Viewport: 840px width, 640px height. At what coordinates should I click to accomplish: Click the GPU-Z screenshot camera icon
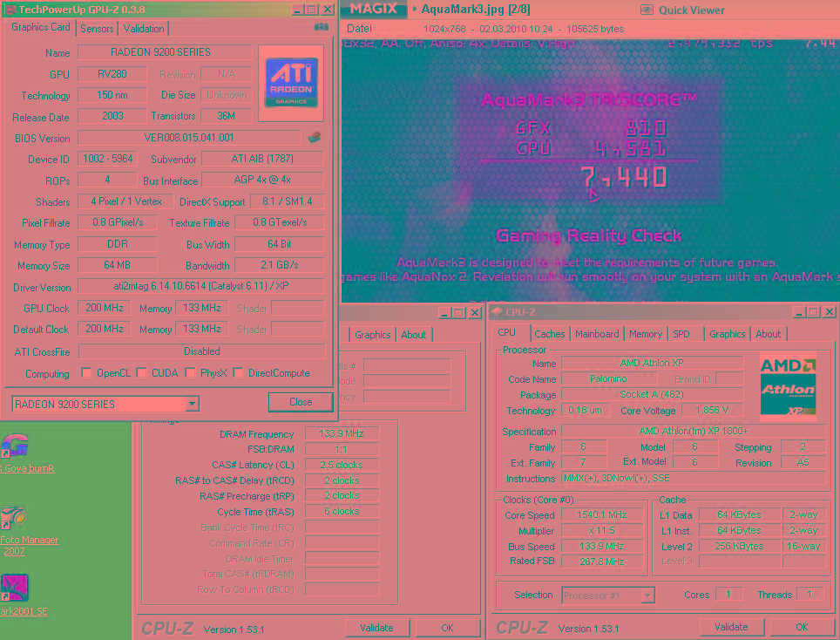(x=321, y=27)
